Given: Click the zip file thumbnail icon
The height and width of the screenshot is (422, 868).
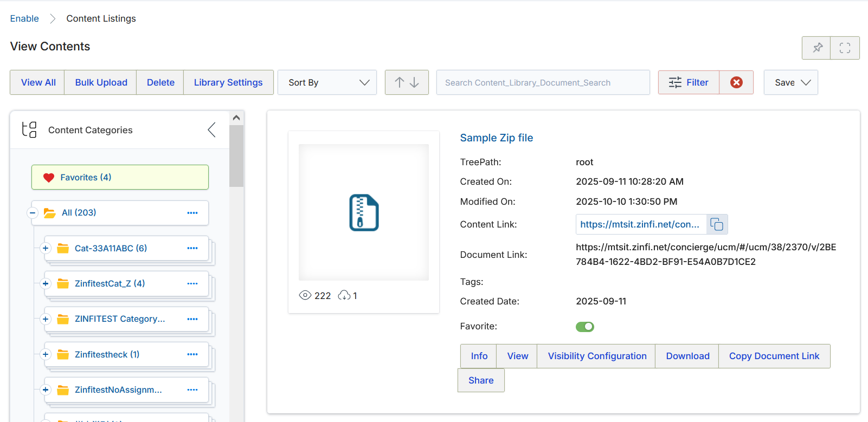Looking at the screenshot, I should (364, 212).
